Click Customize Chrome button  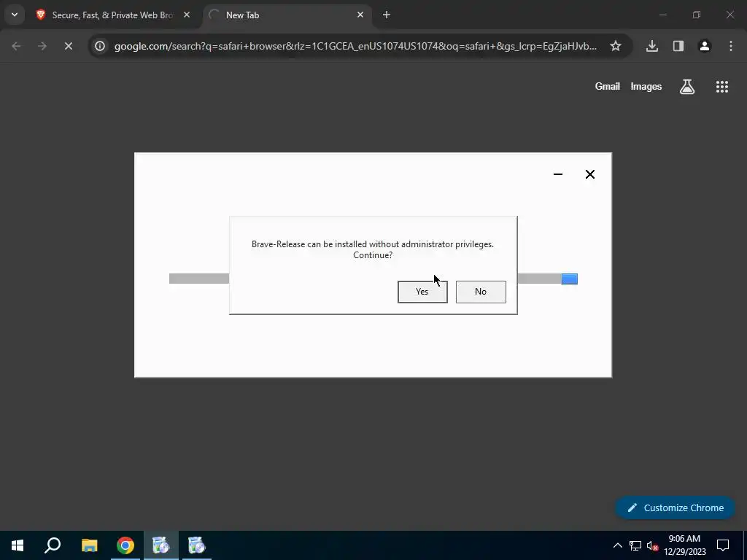coord(675,507)
